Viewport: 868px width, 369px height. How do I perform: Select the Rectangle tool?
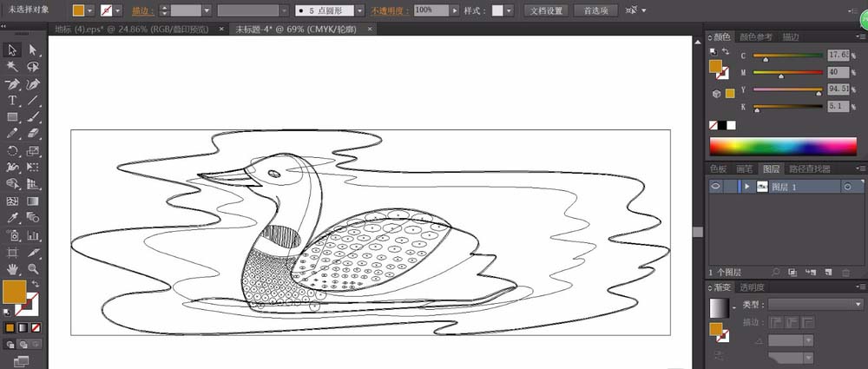12,117
